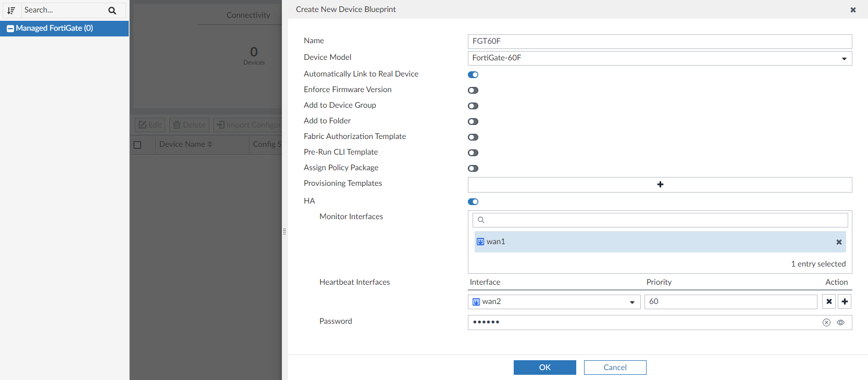Click OK to create the blueprint
This screenshot has width=868, height=380.
(x=544, y=368)
